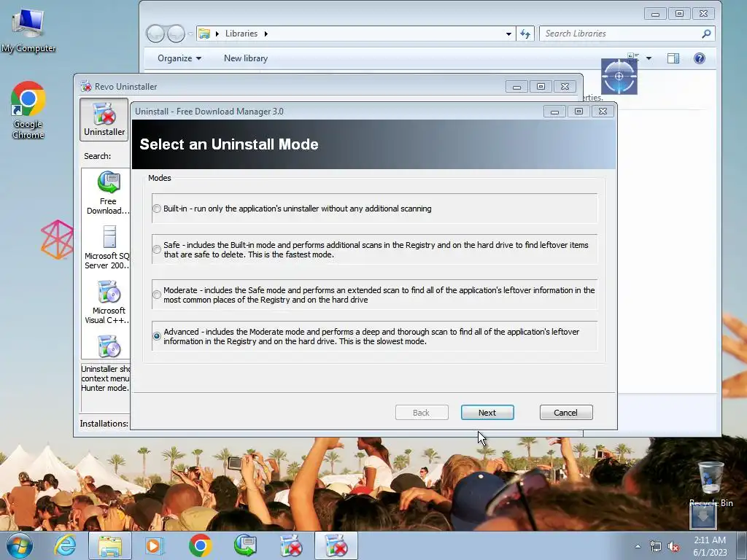Click the Search Libraries field
Screen dimensions: 747x560
point(619,34)
